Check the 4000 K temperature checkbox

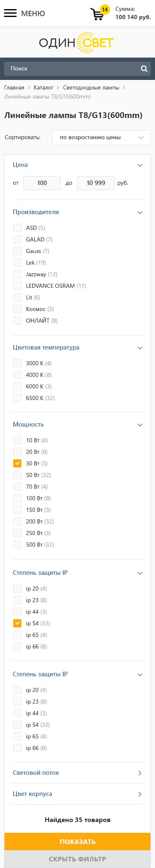click(x=17, y=375)
